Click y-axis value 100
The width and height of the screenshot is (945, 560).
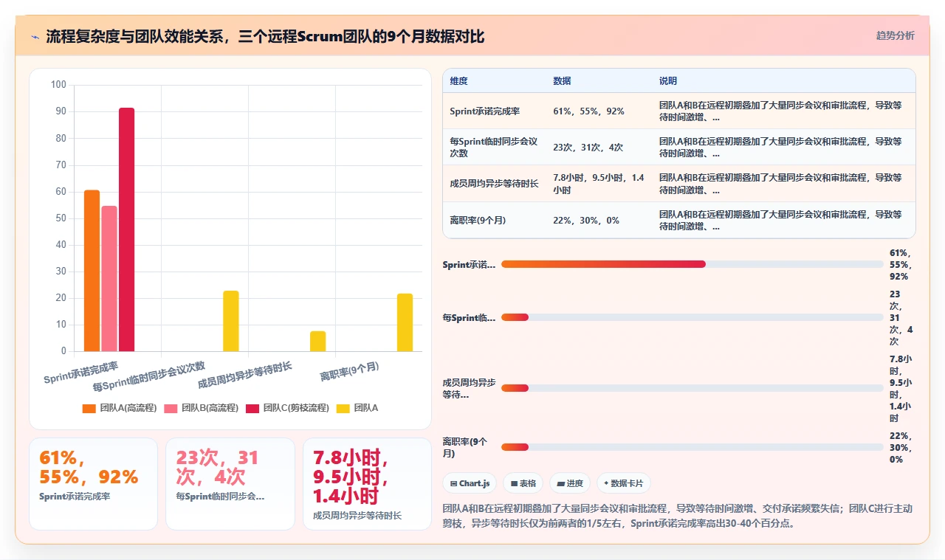coord(59,85)
